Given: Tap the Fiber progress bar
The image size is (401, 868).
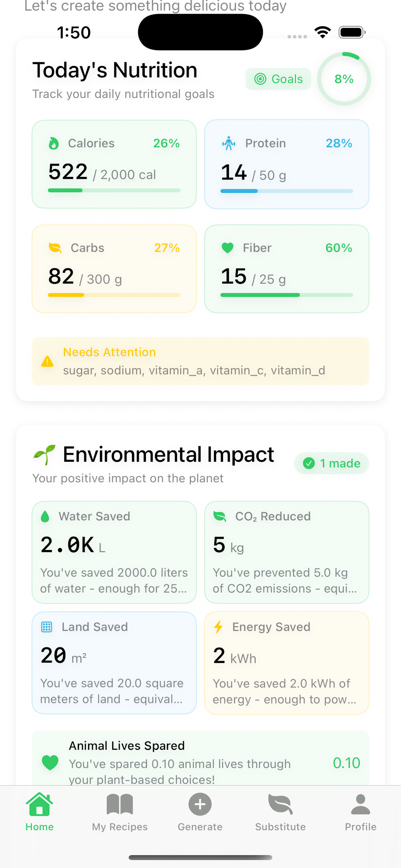Looking at the screenshot, I should tap(286, 295).
